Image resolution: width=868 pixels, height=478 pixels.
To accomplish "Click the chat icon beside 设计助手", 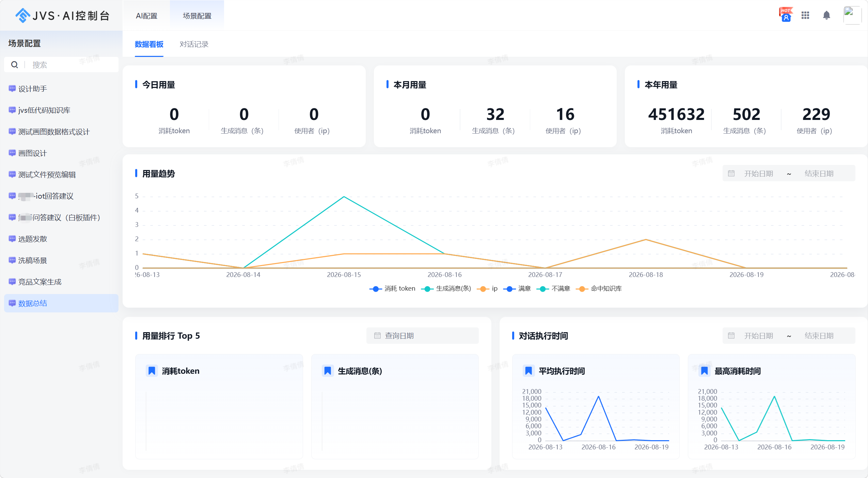I will pos(12,89).
